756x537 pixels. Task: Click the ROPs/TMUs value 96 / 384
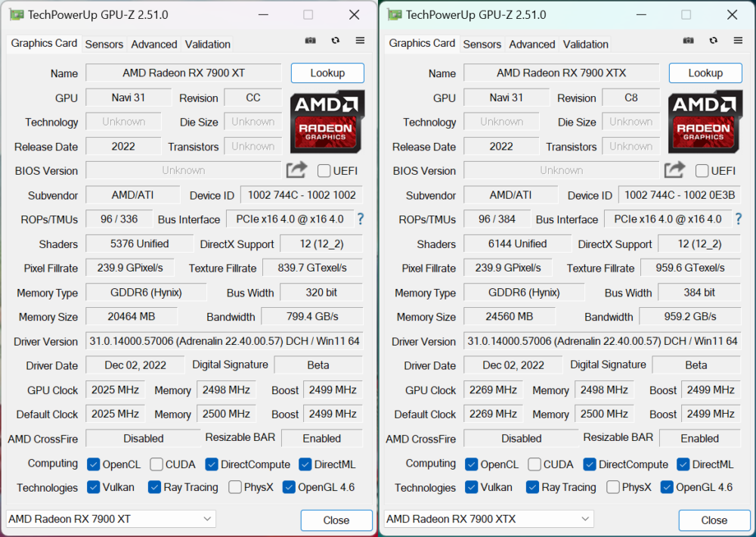point(497,219)
